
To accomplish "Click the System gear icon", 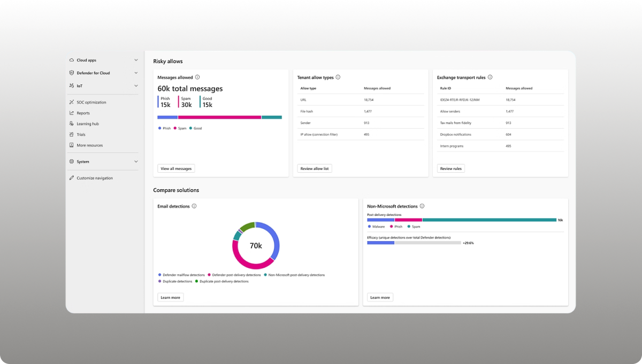I will point(72,161).
